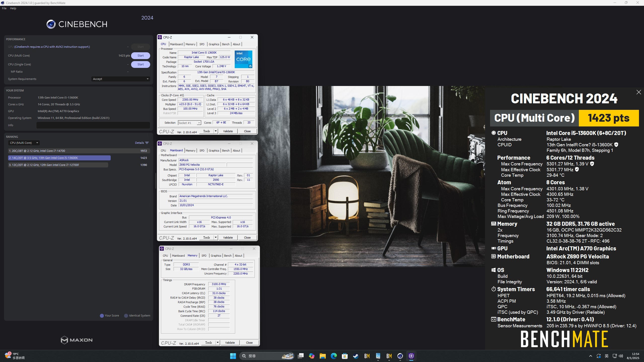Open the Windows Start menu

coord(233,356)
